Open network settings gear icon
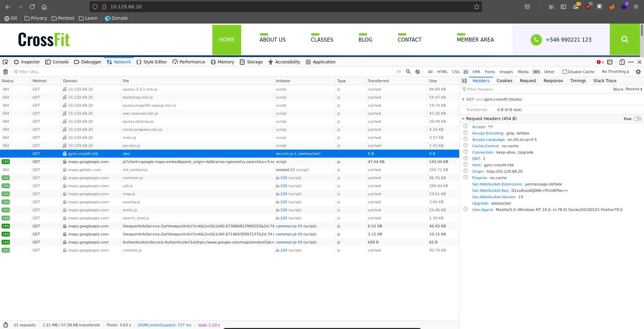Screen dimensions: 644x329 tap(638, 72)
